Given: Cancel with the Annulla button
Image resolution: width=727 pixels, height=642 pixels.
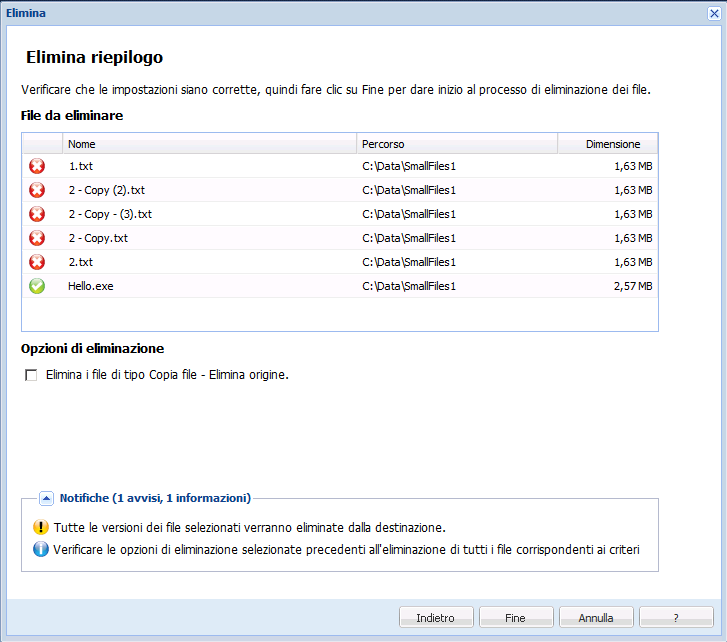Looking at the screenshot, I should [x=596, y=618].
